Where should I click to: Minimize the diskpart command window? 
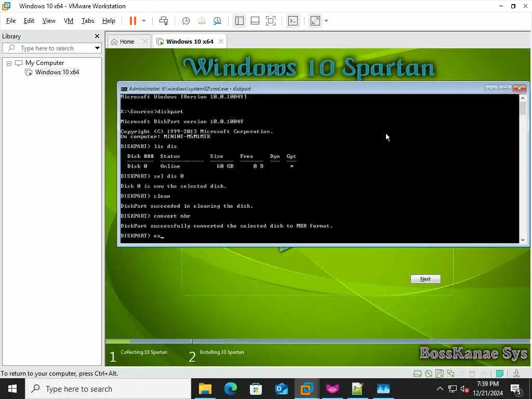pos(490,88)
